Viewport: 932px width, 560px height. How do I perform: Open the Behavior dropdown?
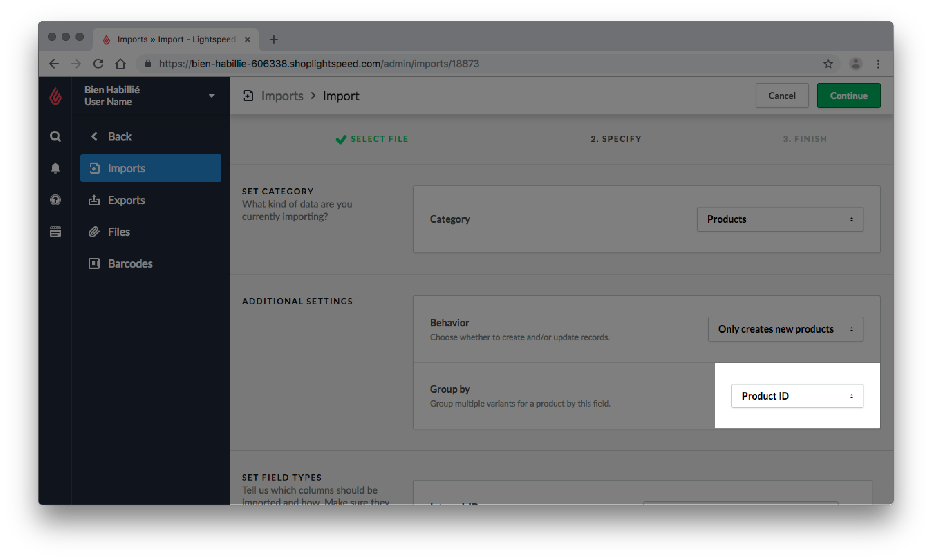785,329
